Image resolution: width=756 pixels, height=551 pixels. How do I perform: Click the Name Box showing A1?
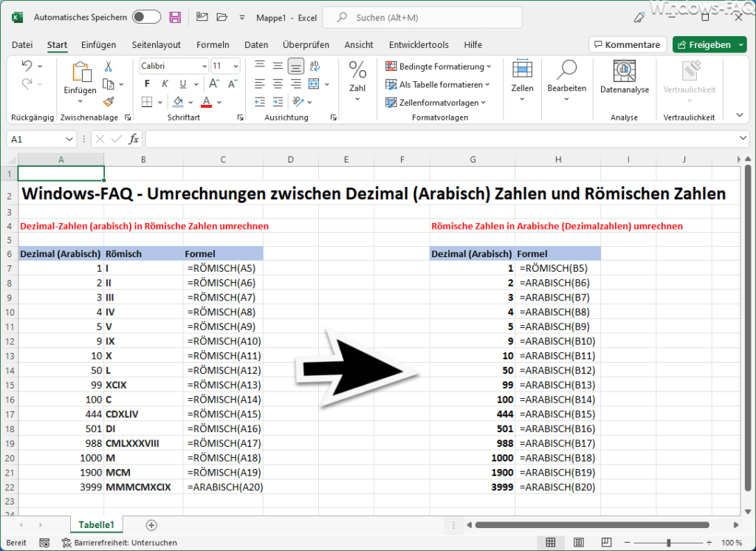coord(41,139)
